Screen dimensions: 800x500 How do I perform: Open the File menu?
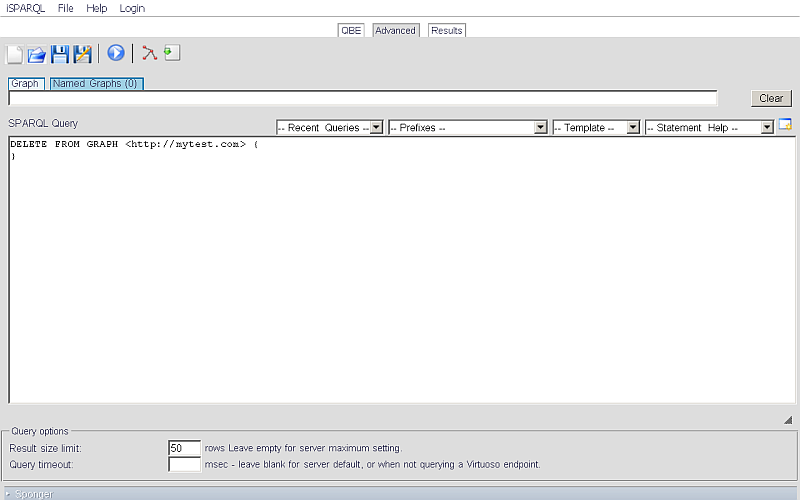(66, 8)
